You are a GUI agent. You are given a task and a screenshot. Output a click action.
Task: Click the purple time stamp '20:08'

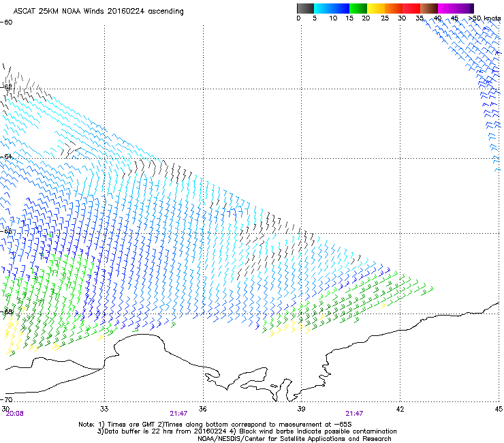coord(15,414)
